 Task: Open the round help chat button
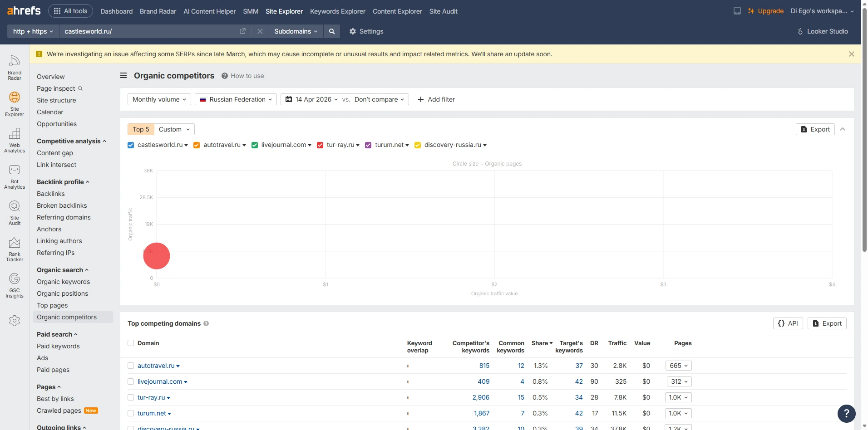point(846,413)
